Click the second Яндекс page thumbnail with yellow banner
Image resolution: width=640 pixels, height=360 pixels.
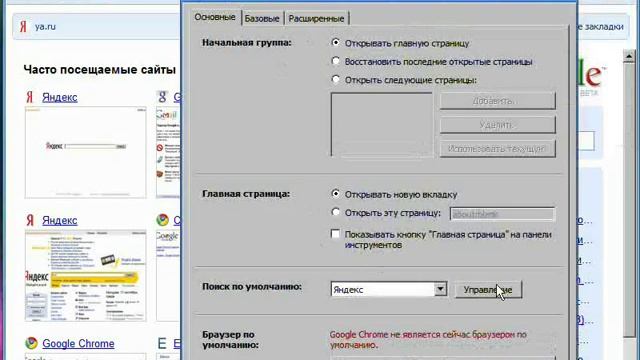[85, 276]
